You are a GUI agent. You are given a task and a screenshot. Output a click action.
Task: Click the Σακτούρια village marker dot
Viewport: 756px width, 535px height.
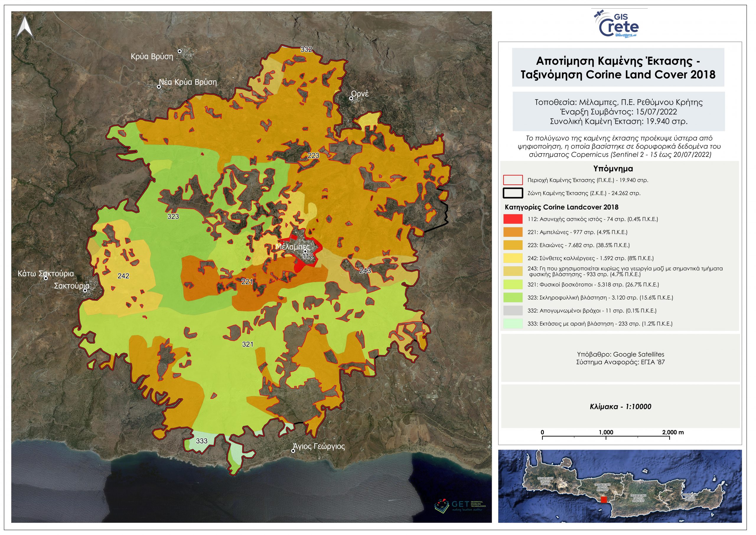pyautogui.click(x=85, y=290)
